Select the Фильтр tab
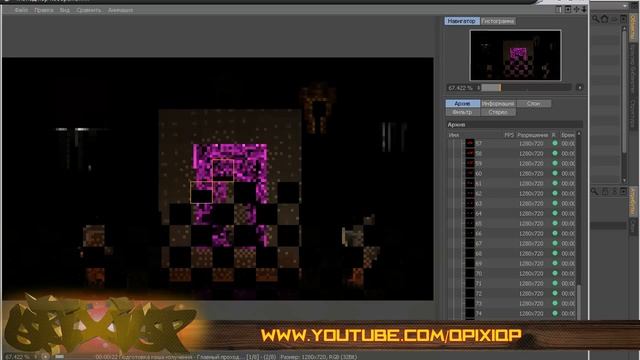This screenshot has height=360, width=640. (x=462, y=112)
